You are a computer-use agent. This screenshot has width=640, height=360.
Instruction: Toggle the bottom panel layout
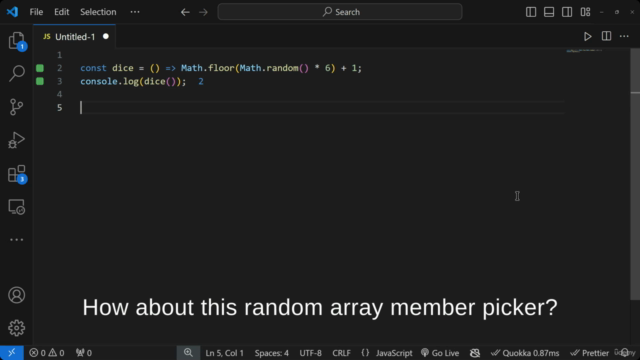(549, 12)
